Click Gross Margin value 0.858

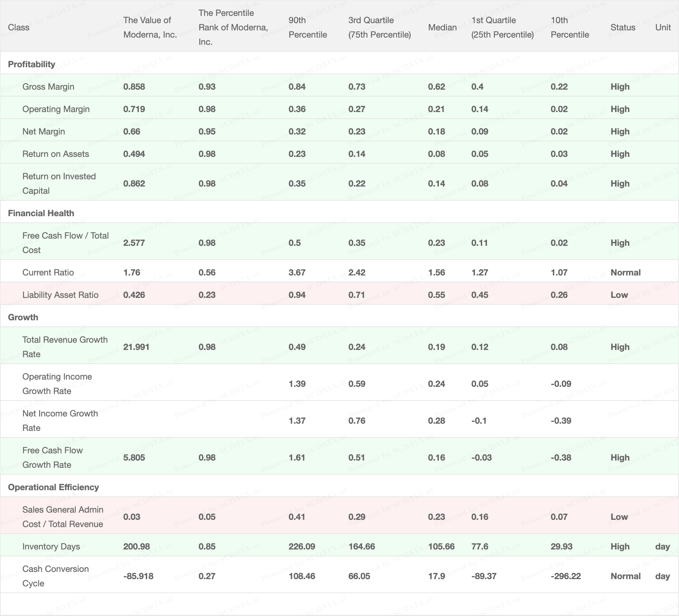134,87
